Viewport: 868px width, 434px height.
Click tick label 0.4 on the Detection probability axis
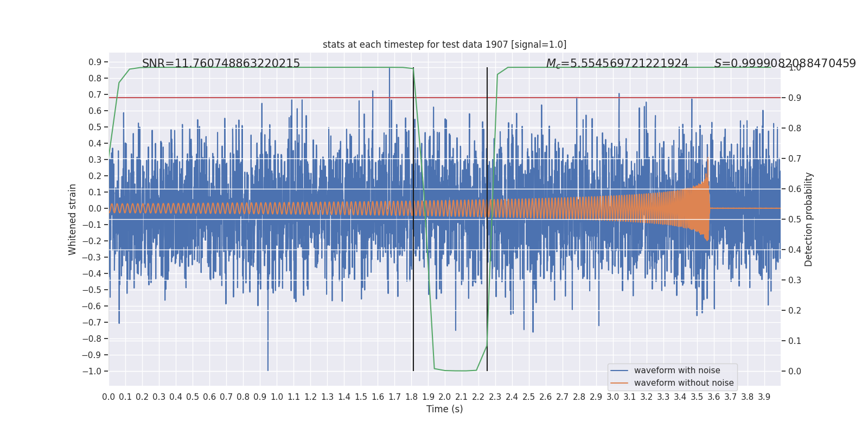(795, 250)
